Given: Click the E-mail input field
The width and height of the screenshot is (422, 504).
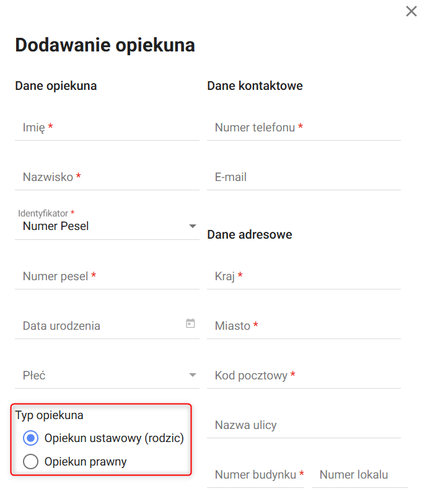Looking at the screenshot, I should (304, 177).
